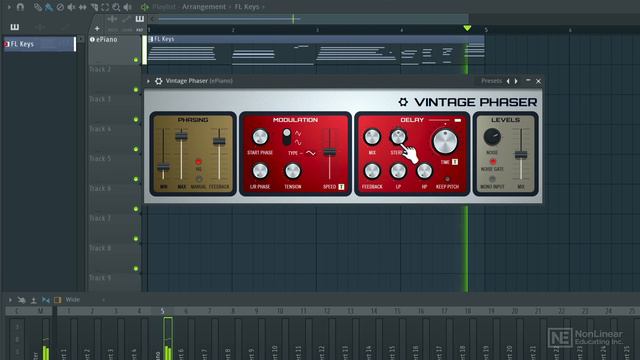Mute the ePiano track with its green LED
The image size is (640, 360).
136,60
